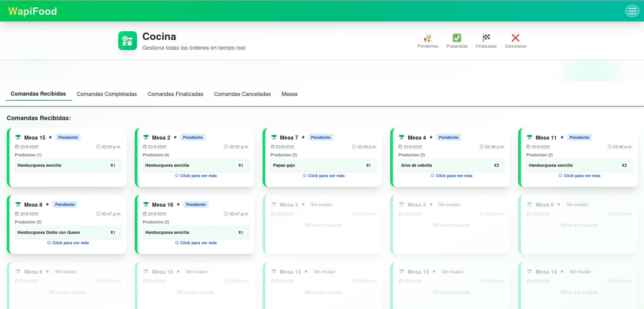Click the Pendiente badge on Mesa 16
Viewport: 644px width, 309px height.
(196, 205)
